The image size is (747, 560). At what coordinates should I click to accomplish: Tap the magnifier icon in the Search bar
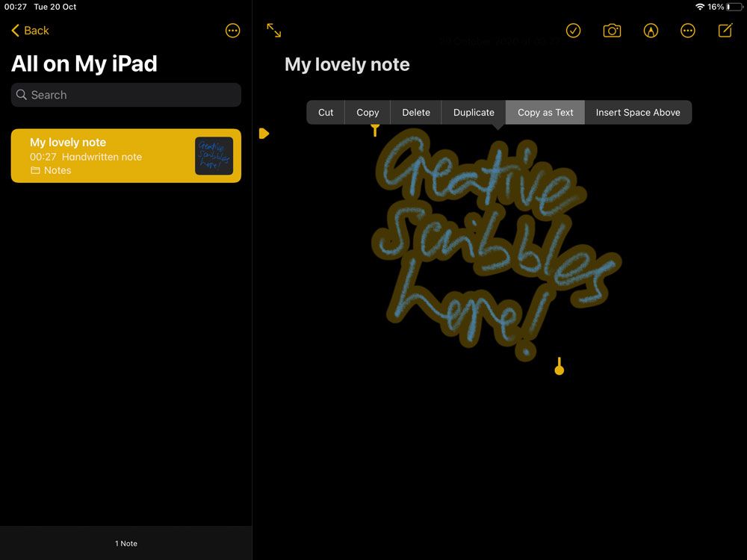[22, 95]
